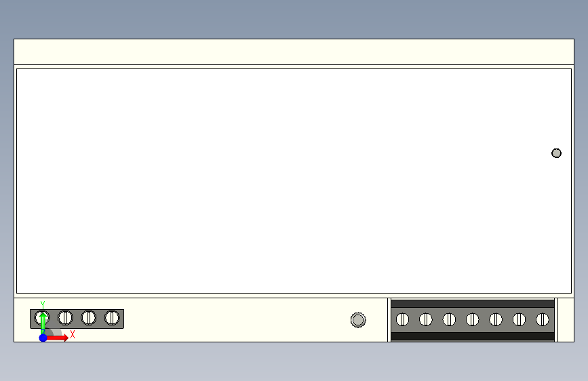Pick the round gray button in the bottom strip
Viewport: 588px width, 381px height.
click(x=358, y=320)
